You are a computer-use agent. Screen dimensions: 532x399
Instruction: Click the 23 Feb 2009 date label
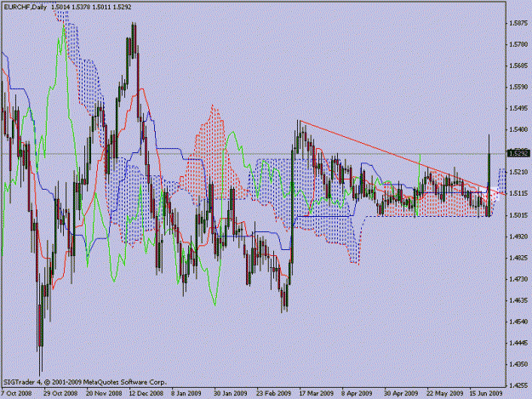(273, 394)
